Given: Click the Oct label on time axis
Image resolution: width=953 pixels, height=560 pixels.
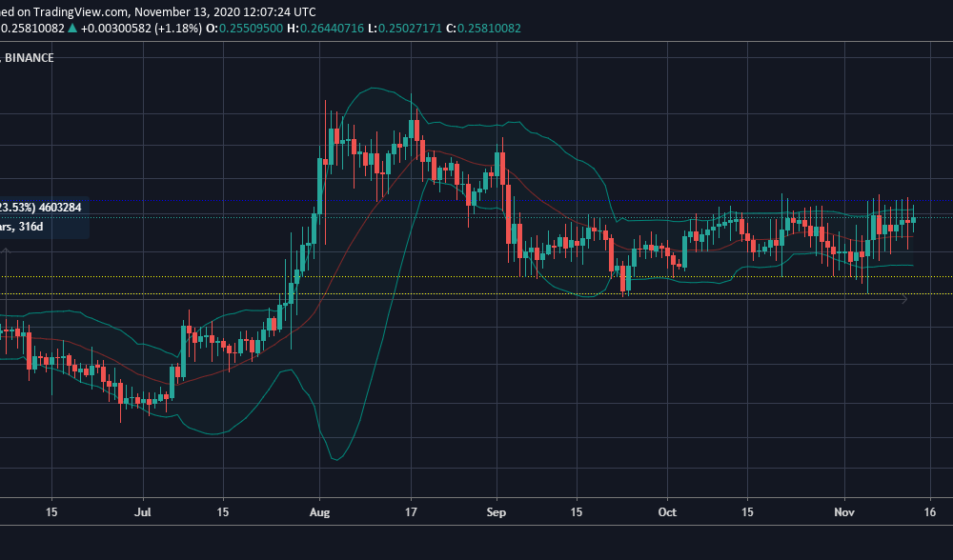Looking at the screenshot, I should point(667,512).
